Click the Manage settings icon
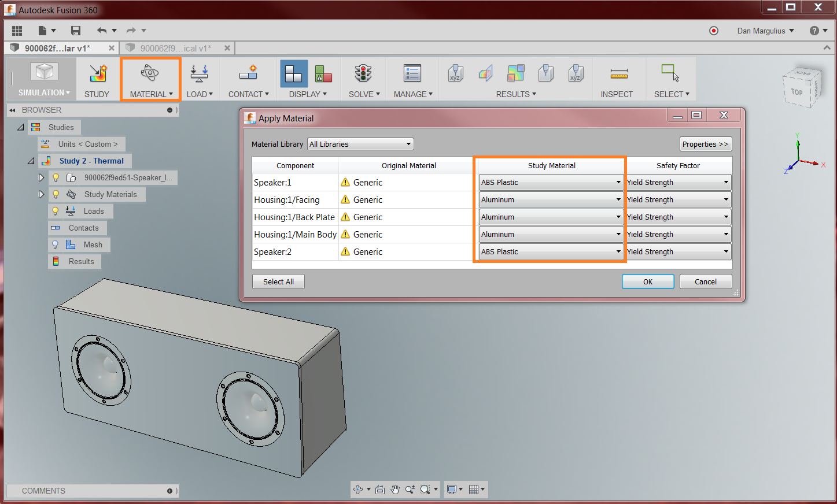Image resolution: width=837 pixels, height=504 pixels. 412,73
